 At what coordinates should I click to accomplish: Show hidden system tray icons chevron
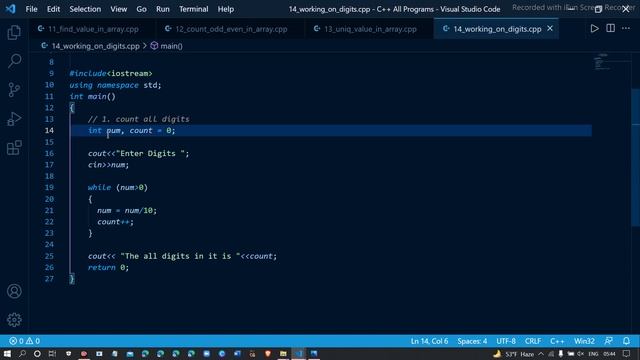coord(541,354)
